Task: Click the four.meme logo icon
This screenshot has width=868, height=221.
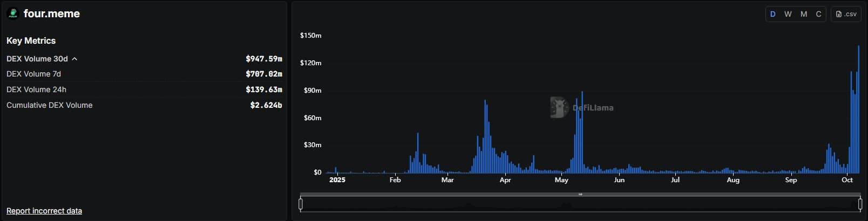Action: 12,13
